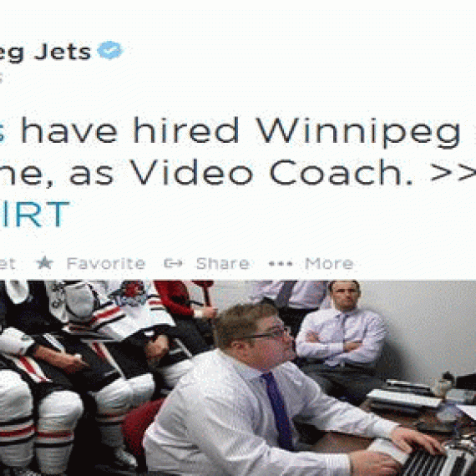The width and height of the screenshot is (476, 476).
Task: Click the tweet text "have hired Winnipeg"
Action: 241,131
